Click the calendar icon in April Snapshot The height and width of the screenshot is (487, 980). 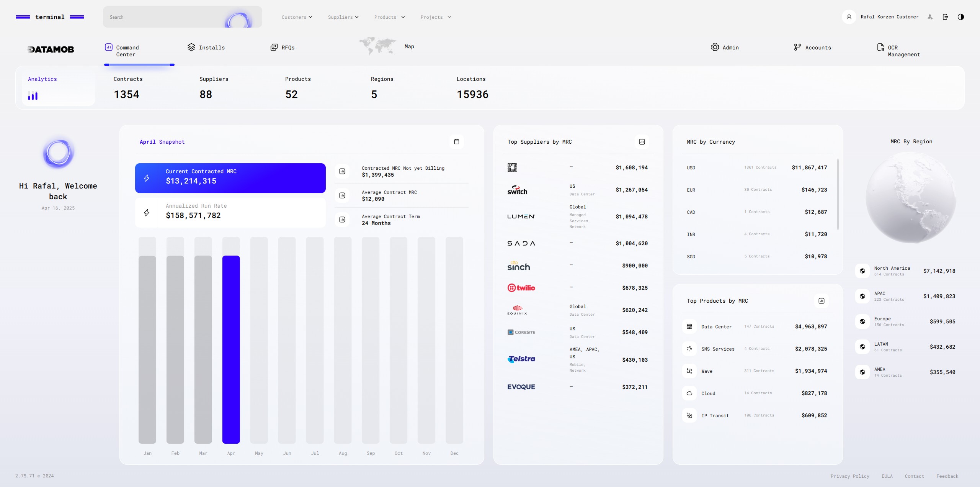coord(456,142)
